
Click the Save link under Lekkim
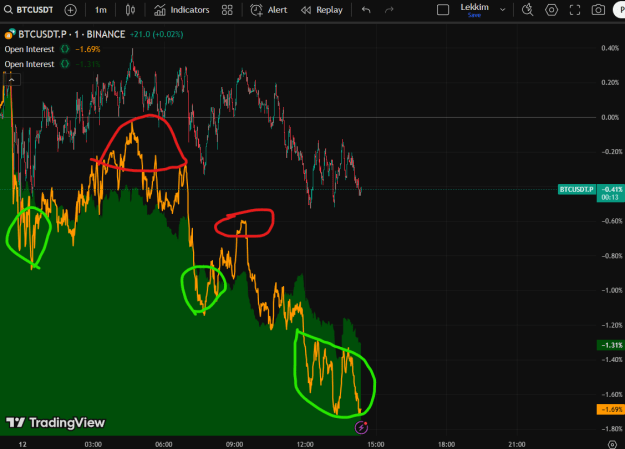tap(474, 15)
